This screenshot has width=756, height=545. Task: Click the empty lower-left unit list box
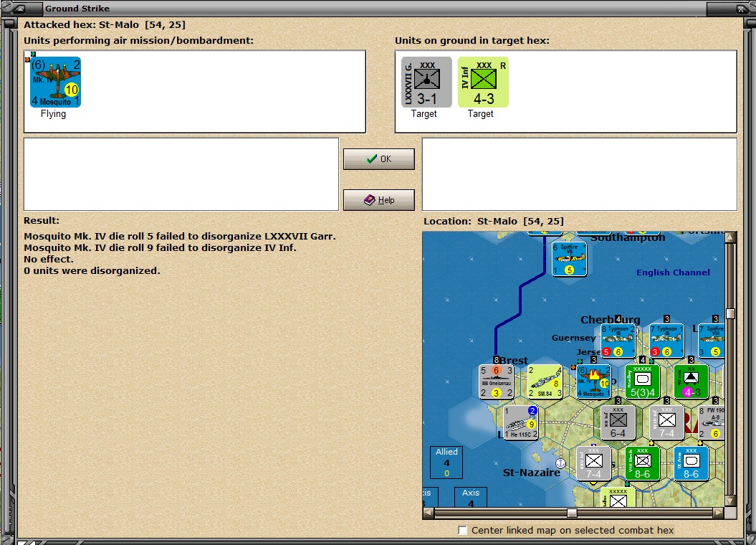click(x=181, y=174)
